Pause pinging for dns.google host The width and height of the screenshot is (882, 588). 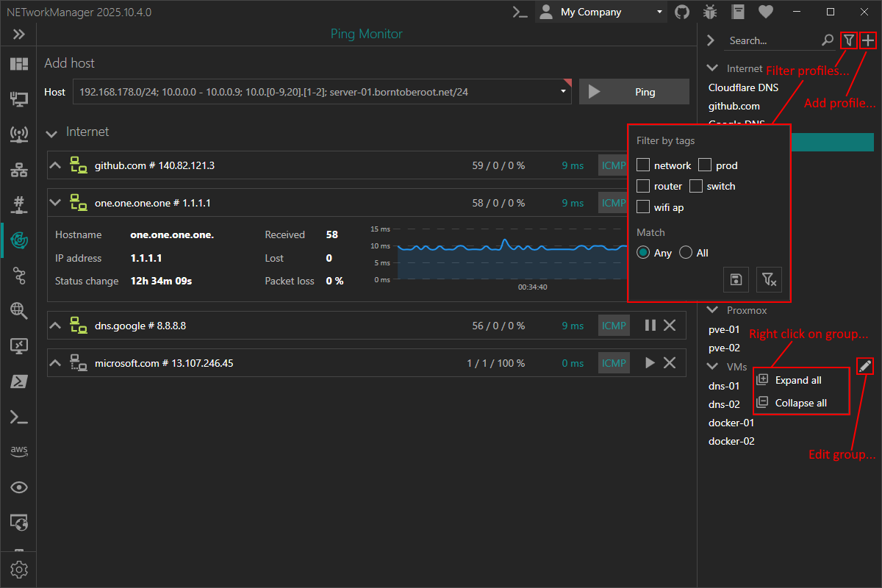click(x=650, y=325)
